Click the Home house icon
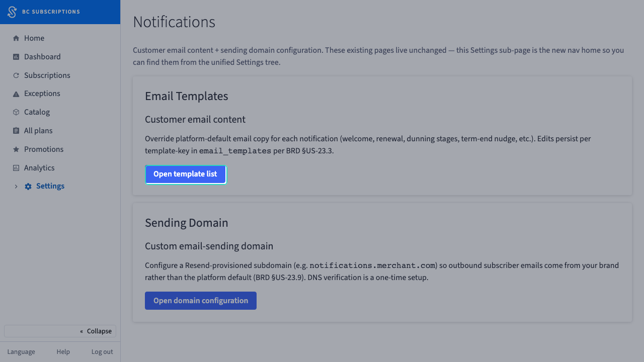The image size is (644, 362). pos(16,38)
